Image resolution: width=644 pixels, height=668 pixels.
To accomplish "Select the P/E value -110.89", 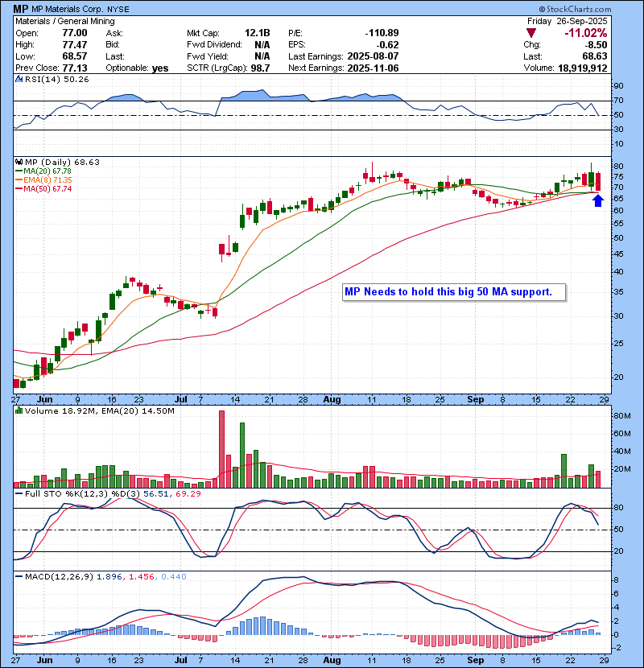I will pos(382,33).
